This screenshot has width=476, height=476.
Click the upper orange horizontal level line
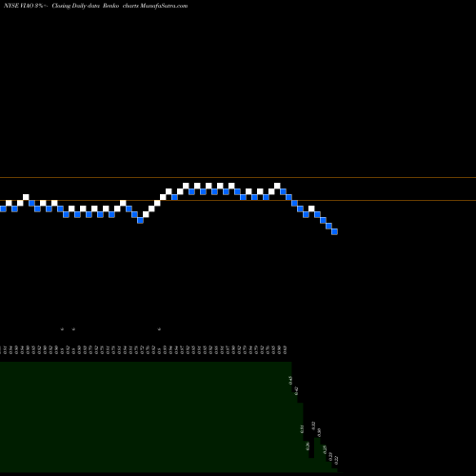tap(238, 177)
